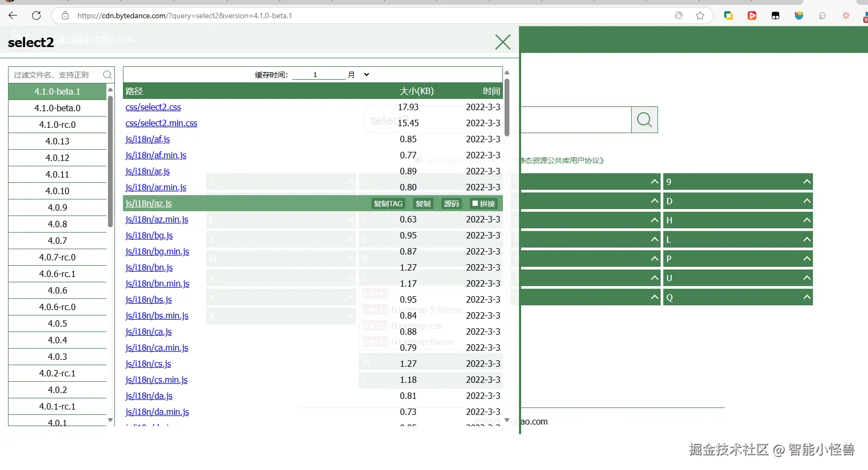Select version 4.1.0-beta.1 in the list
This screenshot has height=470, width=868.
pos(57,91)
